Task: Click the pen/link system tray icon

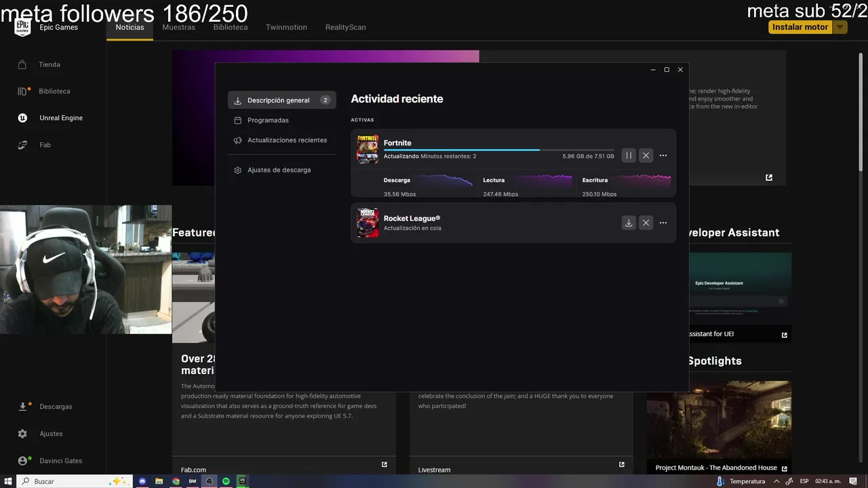Action: click(x=789, y=481)
